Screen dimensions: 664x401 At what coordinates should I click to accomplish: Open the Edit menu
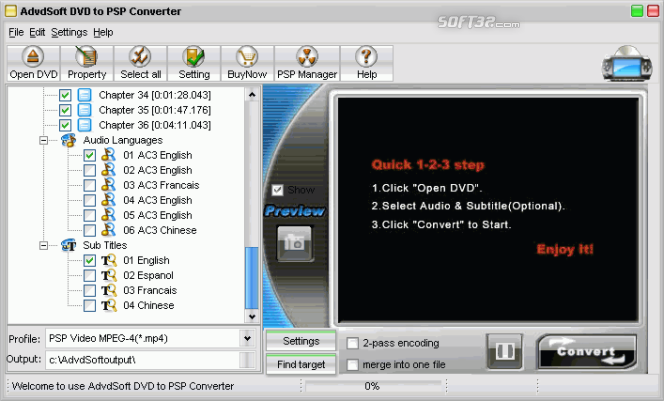click(x=37, y=32)
